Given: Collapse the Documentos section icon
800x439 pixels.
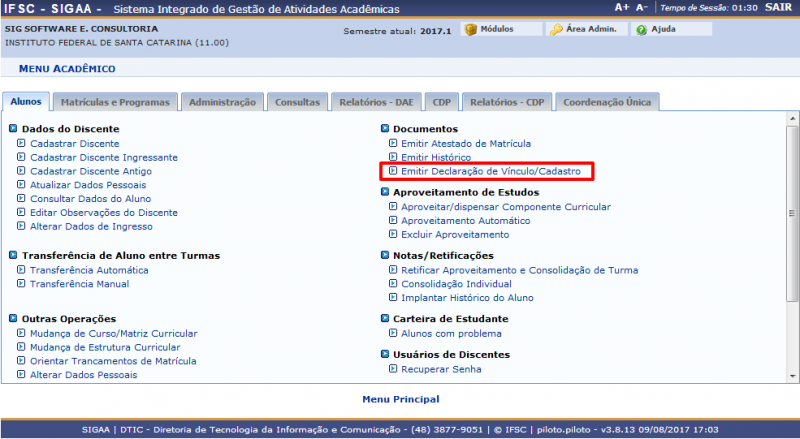Looking at the screenshot, I should pyautogui.click(x=384, y=129).
